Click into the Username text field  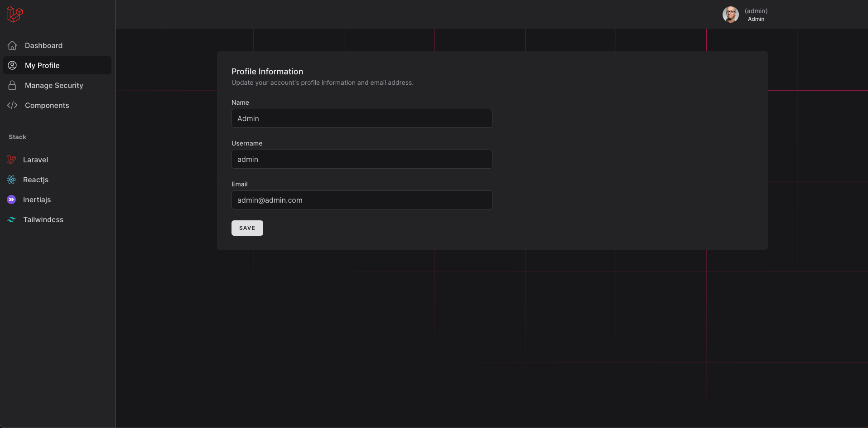point(362,159)
